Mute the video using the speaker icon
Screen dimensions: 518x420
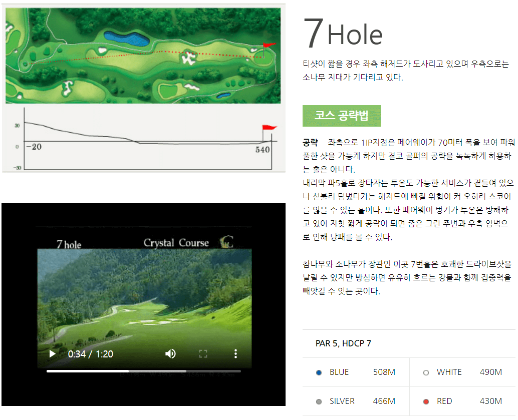click(x=170, y=353)
